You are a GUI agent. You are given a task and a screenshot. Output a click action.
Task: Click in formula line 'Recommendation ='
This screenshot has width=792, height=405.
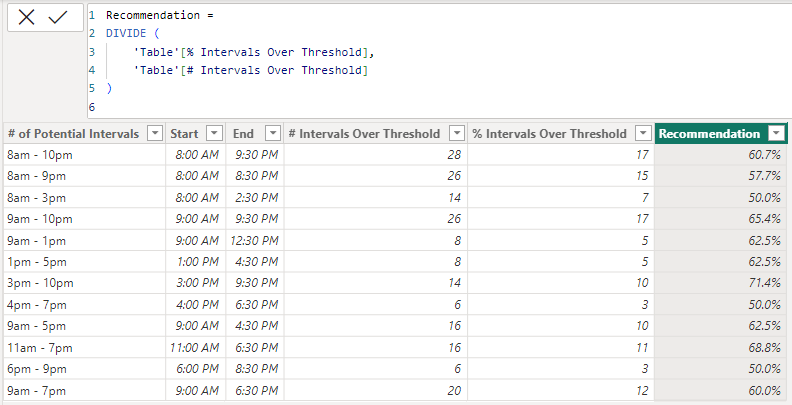(160, 15)
